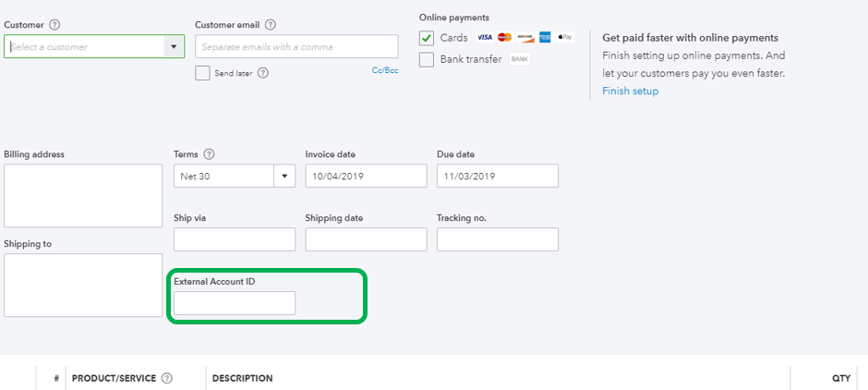This screenshot has width=868, height=390.
Task: Select the Invoice date field
Action: point(366,177)
